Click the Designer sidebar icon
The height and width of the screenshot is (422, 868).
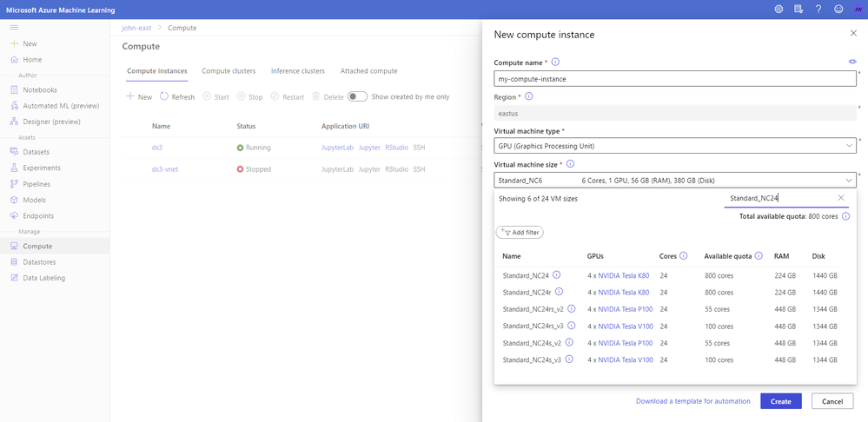pos(15,121)
